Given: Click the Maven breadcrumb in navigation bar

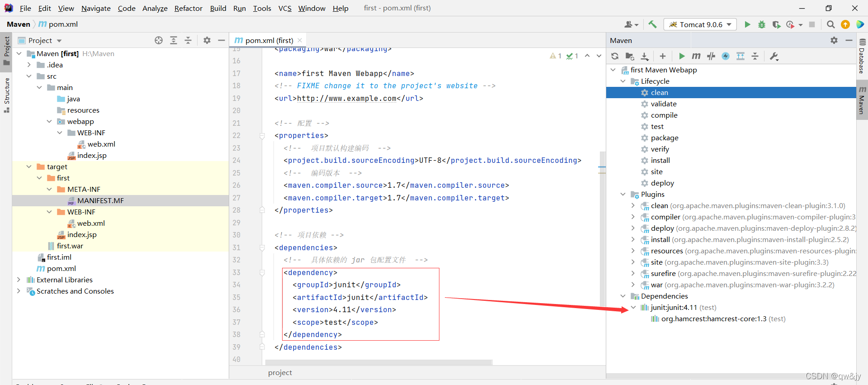Looking at the screenshot, I should point(19,24).
